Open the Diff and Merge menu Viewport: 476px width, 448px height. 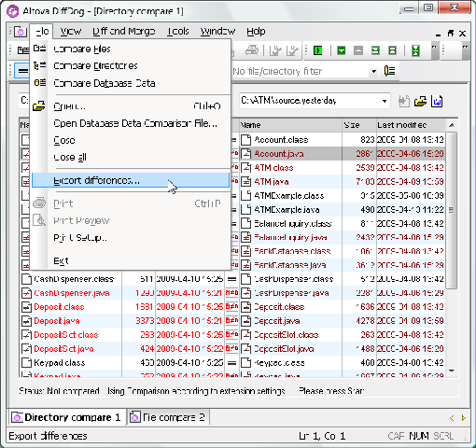(x=124, y=32)
